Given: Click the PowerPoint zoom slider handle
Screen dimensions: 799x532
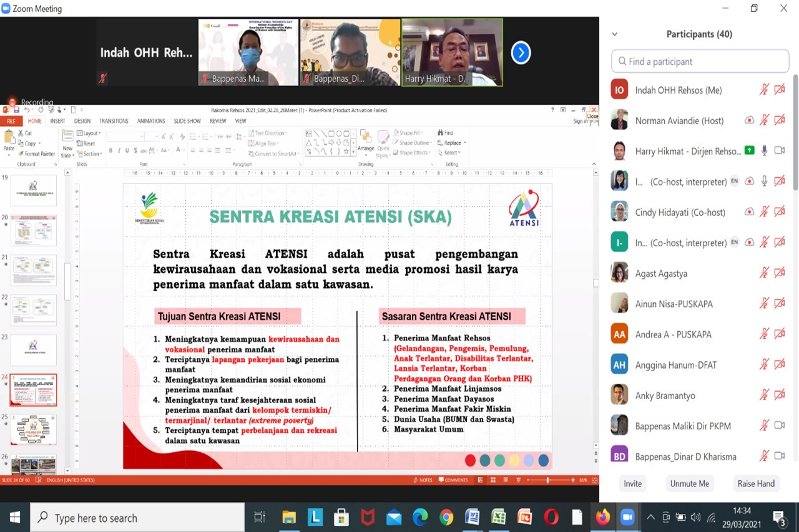Looking at the screenshot, I should [x=548, y=480].
